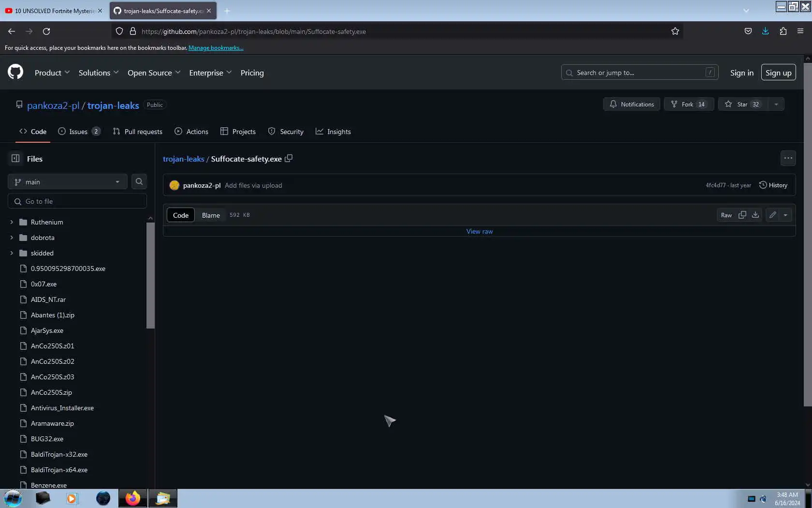
Task: Switch to the Security tab
Action: (286, 132)
